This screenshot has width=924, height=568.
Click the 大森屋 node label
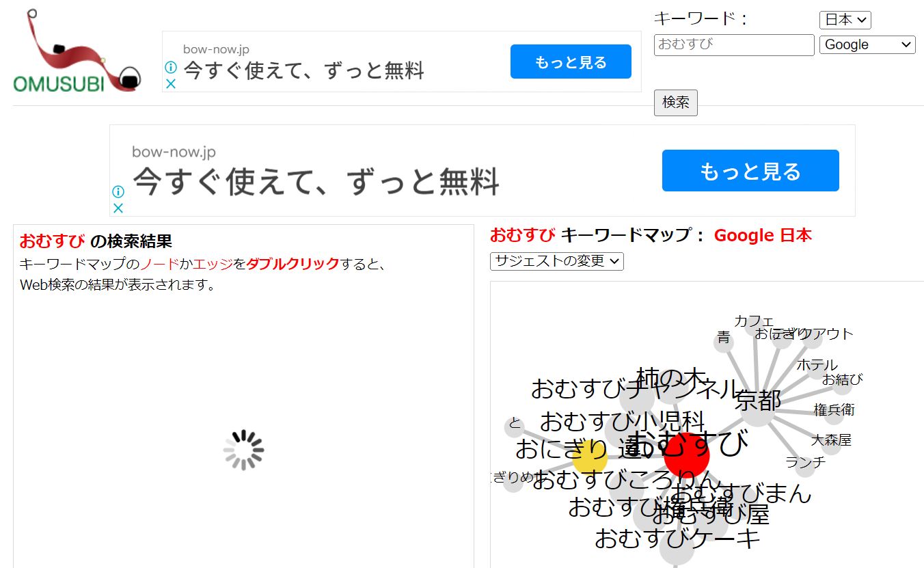pyautogui.click(x=831, y=440)
